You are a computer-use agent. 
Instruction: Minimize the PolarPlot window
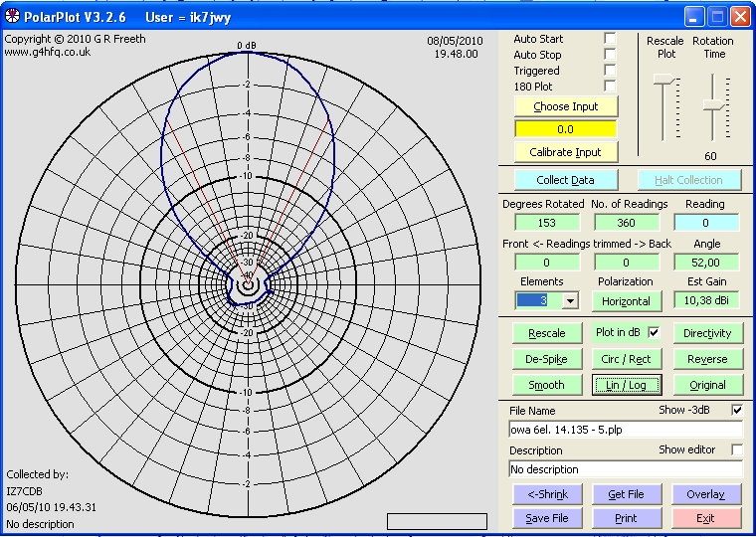693,17
